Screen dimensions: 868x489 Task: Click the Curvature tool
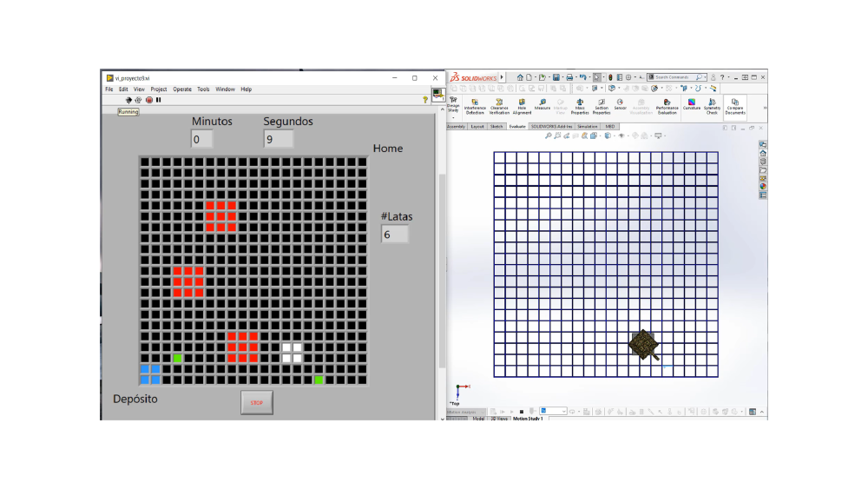pyautogui.click(x=692, y=105)
